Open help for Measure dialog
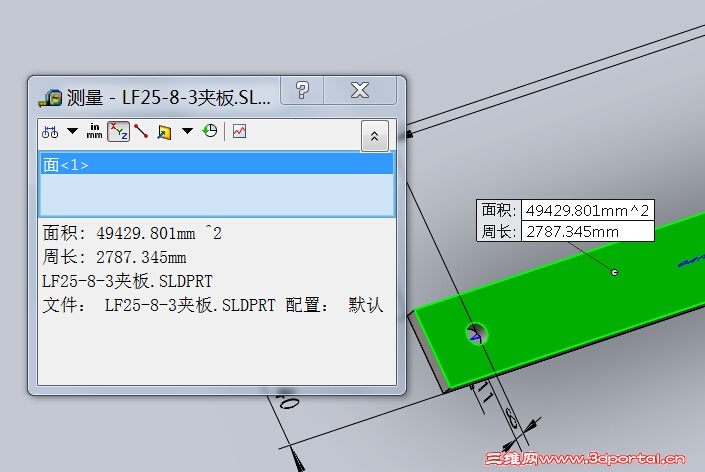The height and width of the screenshot is (472, 705). (x=302, y=90)
